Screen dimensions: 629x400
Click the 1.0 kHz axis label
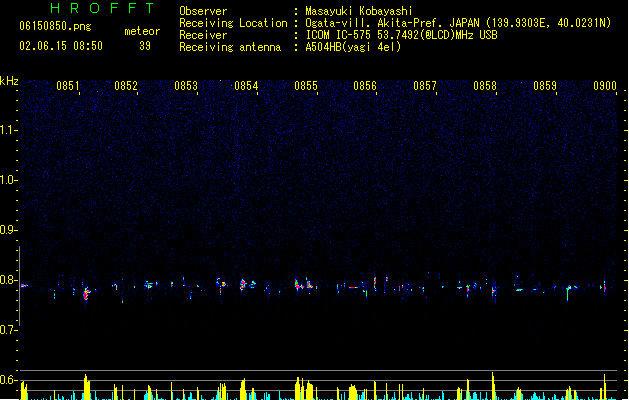[7, 180]
